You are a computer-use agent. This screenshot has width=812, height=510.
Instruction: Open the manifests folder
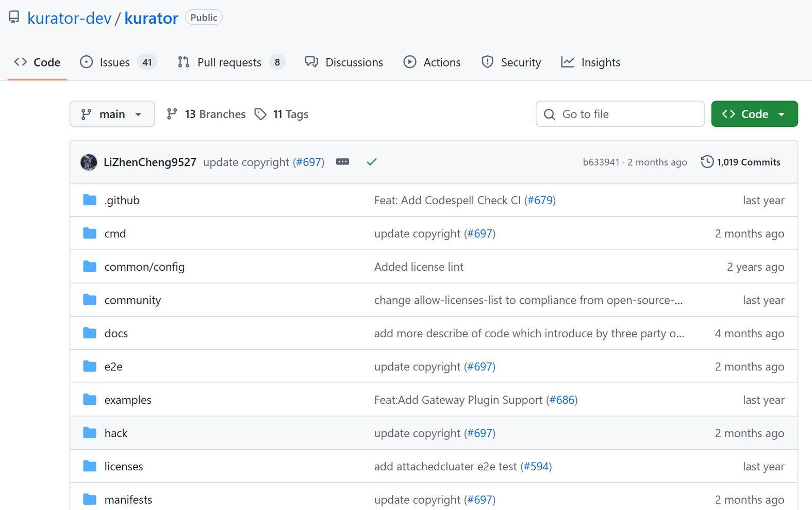click(128, 500)
